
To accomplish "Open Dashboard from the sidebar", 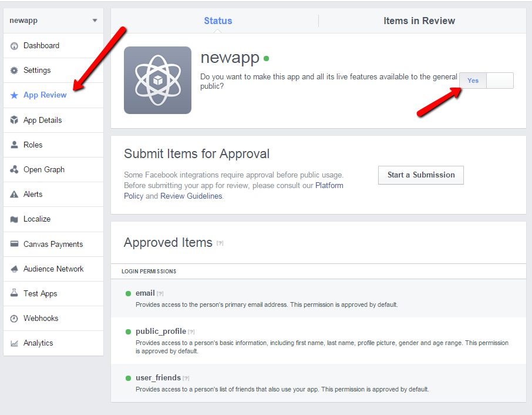I will 53,45.
